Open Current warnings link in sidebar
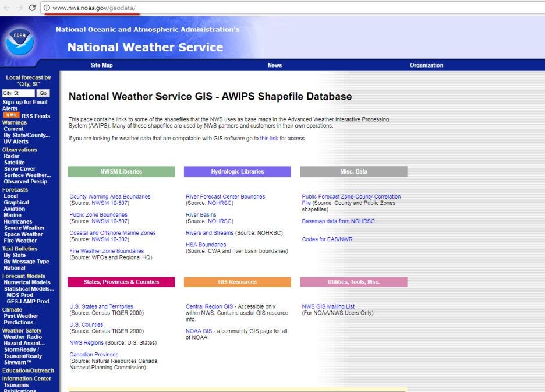The width and height of the screenshot is (545, 392). [x=13, y=129]
